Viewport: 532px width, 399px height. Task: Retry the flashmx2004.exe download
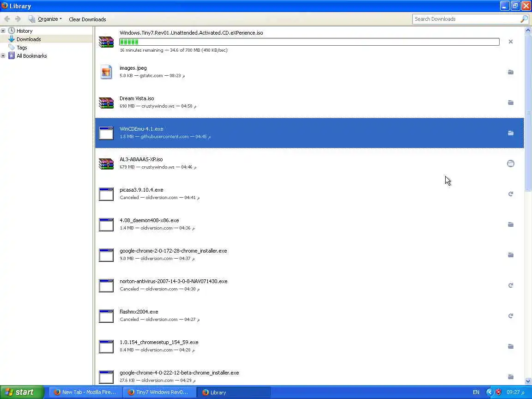click(x=510, y=316)
